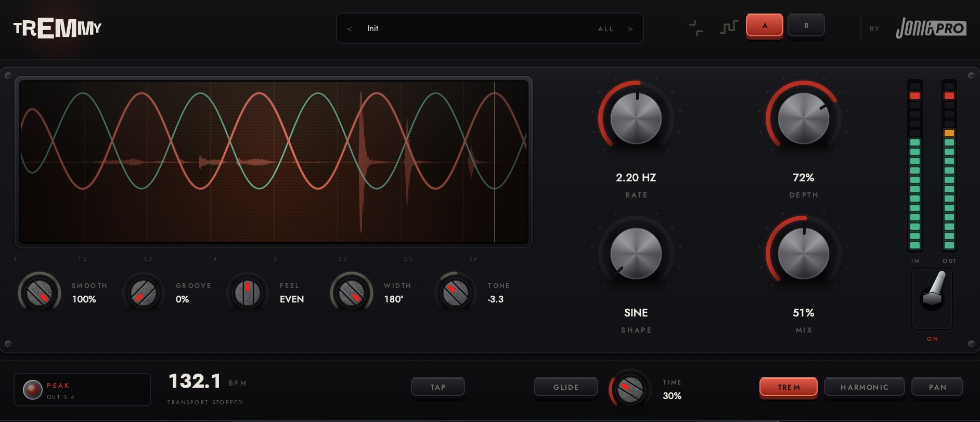The image size is (980, 422).
Task: Click the square-wave steps icon beside A/B
Action: coord(728,27)
